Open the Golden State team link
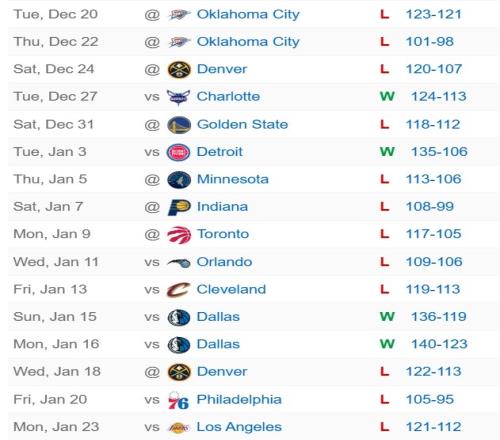 pos(242,124)
